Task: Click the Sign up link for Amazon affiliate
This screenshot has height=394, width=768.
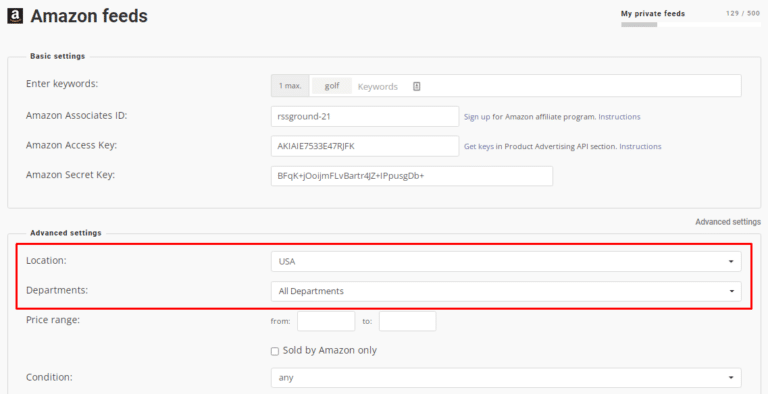Action: click(477, 117)
